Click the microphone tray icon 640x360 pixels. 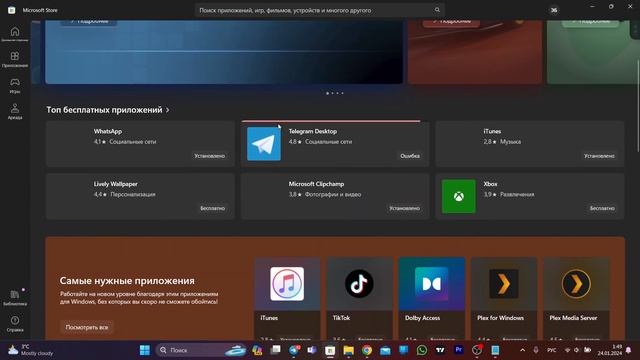(536, 350)
